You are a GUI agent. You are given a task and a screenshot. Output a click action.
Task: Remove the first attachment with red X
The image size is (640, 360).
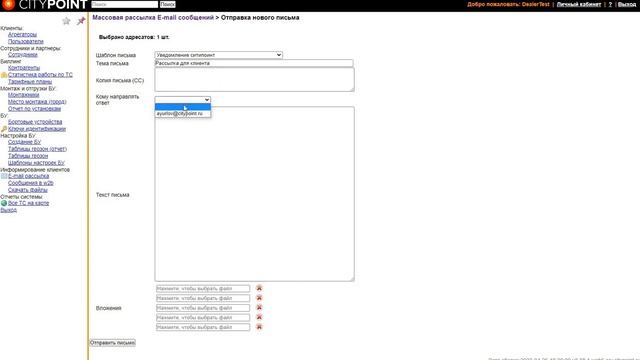[x=259, y=288]
